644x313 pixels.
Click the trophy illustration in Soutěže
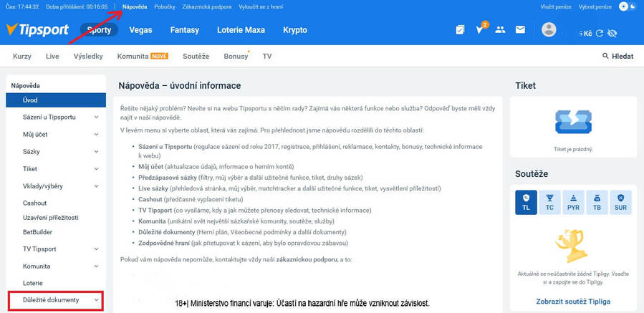pos(572,245)
